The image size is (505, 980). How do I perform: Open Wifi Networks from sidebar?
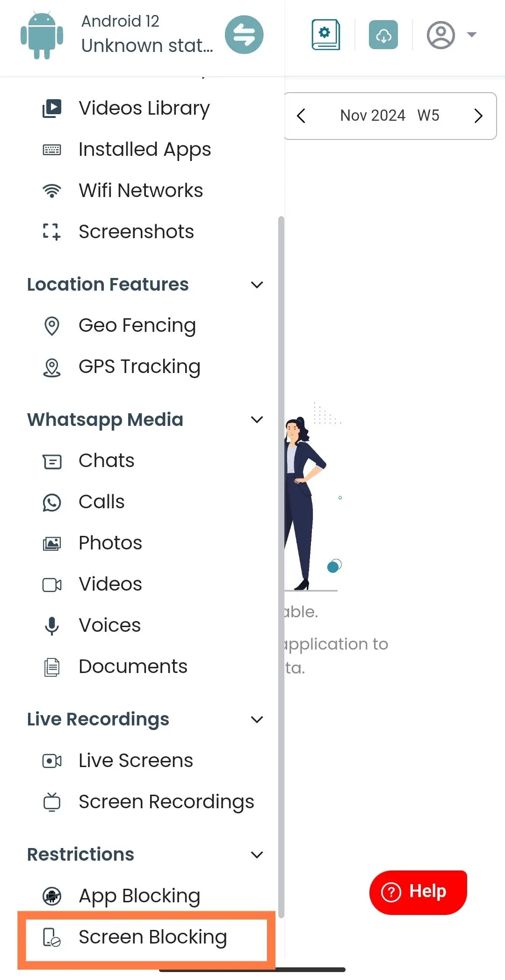[x=141, y=190]
